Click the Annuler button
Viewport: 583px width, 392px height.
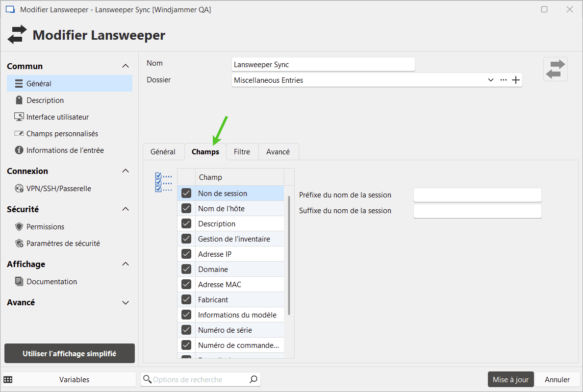point(557,379)
